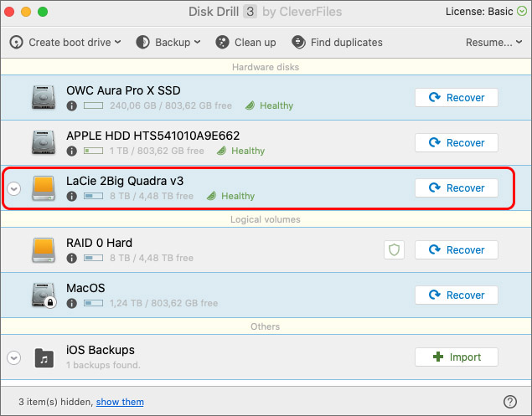Image resolution: width=532 pixels, height=416 pixels.
Task: Expand the LaCie 2Big Quadra v3 row
Action: click(x=14, y=188)
